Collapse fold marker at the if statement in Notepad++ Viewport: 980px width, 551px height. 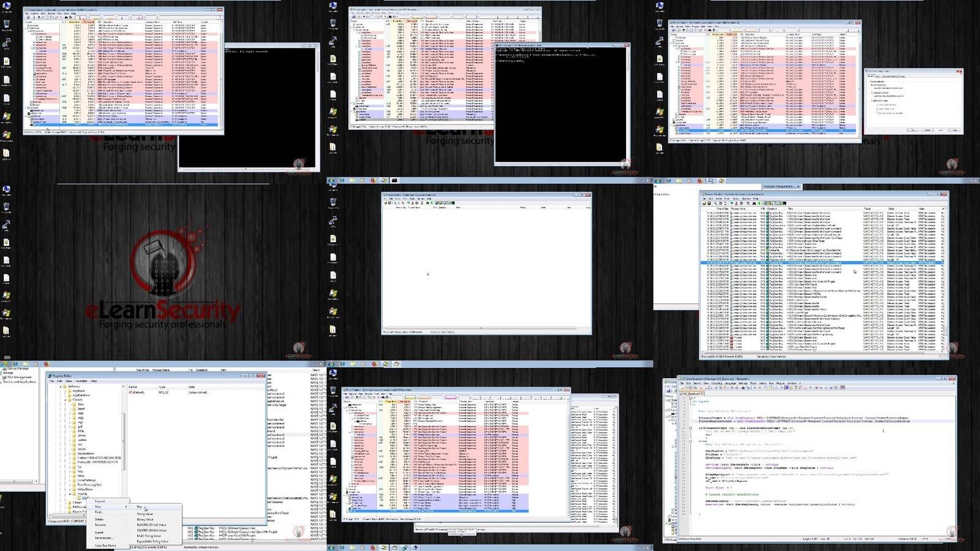(x=690, y=428)
